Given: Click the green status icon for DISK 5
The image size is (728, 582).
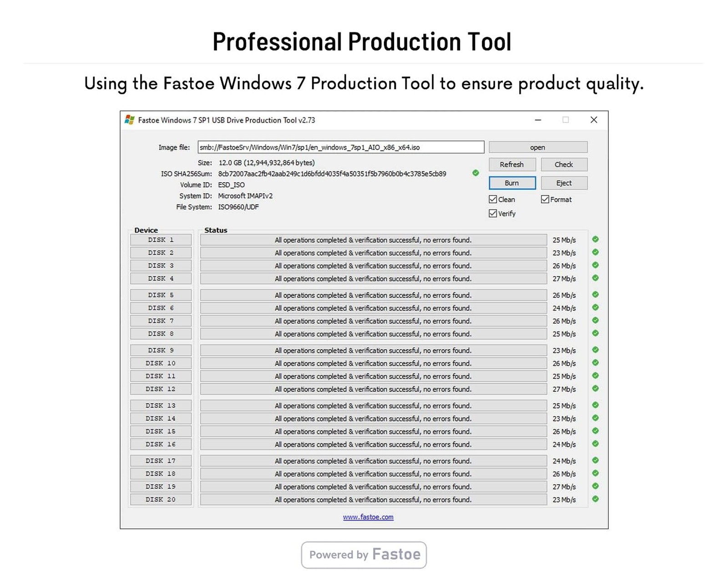Looking at the screenshot, I should 595,295.
